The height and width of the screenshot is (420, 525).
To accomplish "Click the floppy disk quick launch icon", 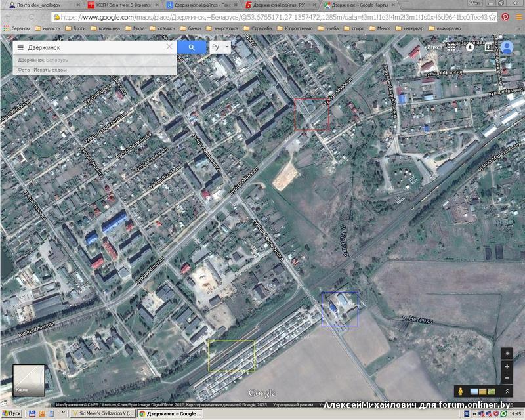I will [x=32, y=414].
